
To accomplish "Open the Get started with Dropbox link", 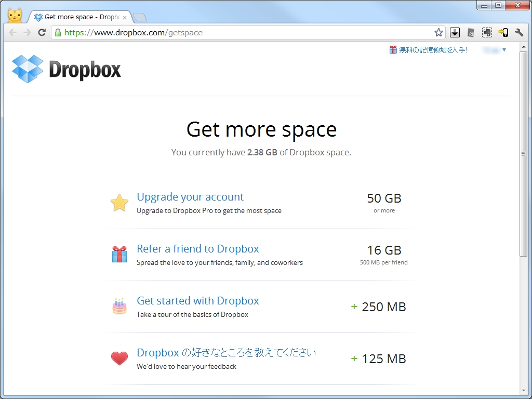I will click(x=197, y=301).
